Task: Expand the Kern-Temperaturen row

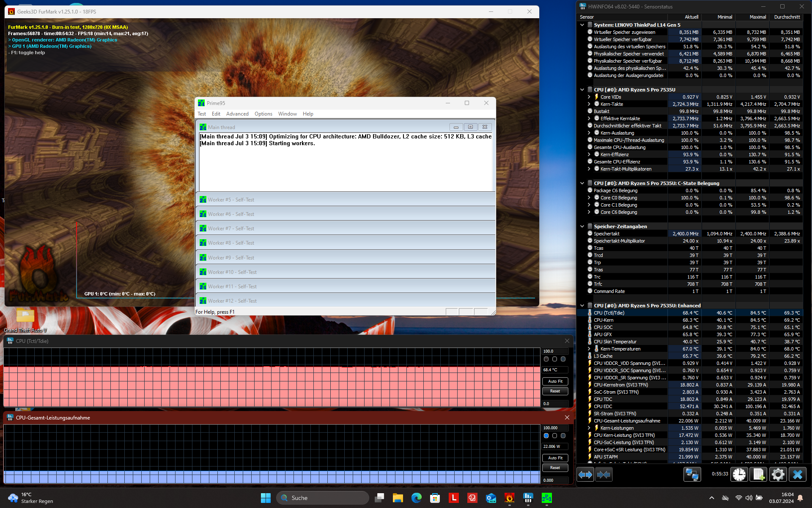Action: 589,349
